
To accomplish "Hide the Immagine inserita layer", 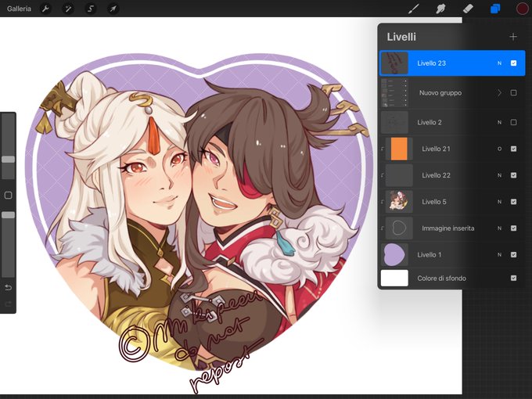I will (514, 228).
